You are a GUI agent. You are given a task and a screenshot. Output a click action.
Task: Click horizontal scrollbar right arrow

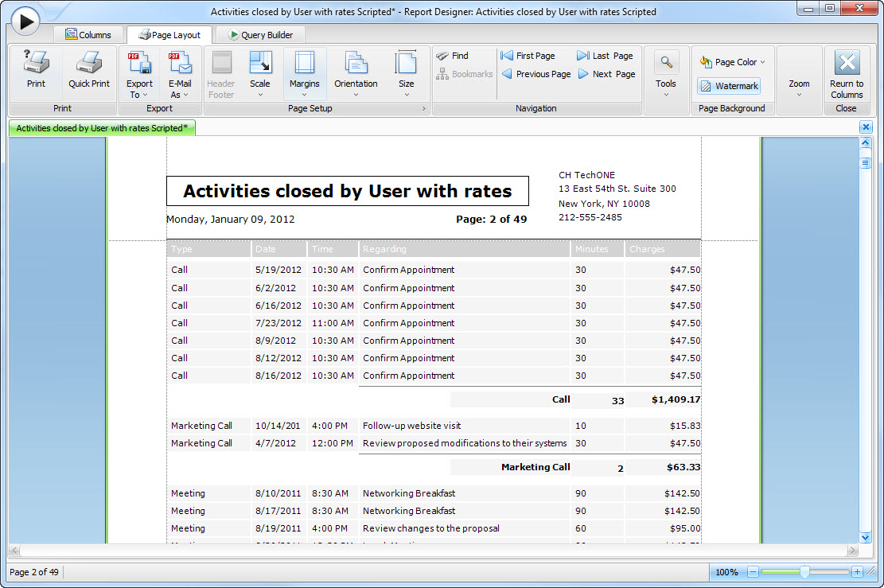(852, 551)
